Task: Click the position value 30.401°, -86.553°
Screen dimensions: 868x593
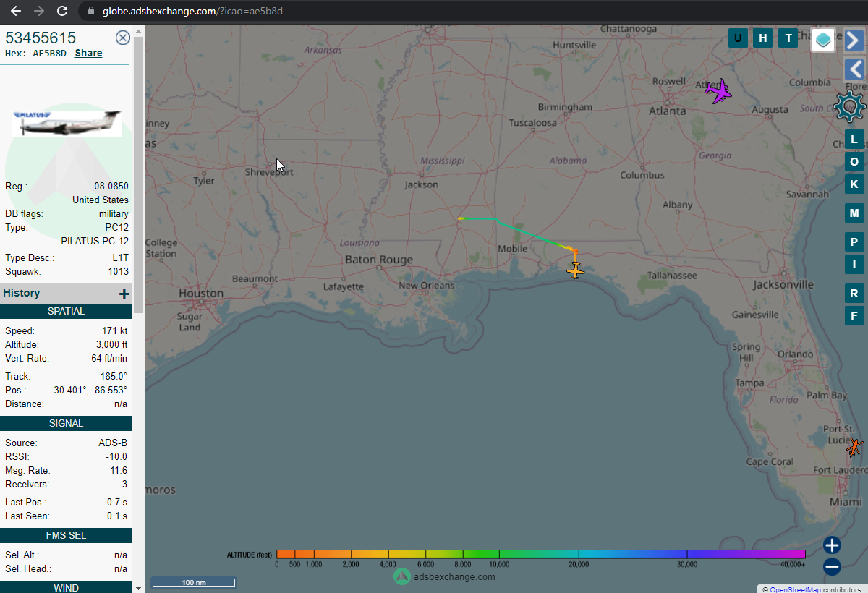Action: tap(90, 391)
